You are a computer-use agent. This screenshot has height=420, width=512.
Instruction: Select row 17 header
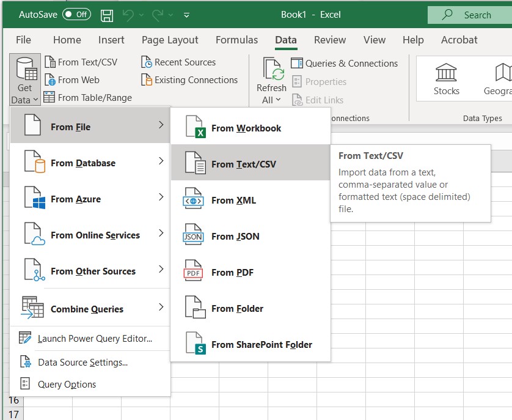13,414
